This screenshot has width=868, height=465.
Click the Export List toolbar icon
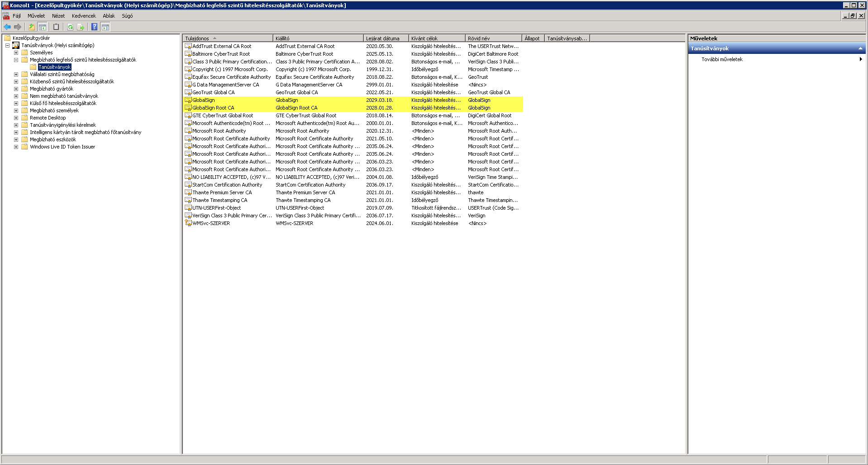(81, 27)
